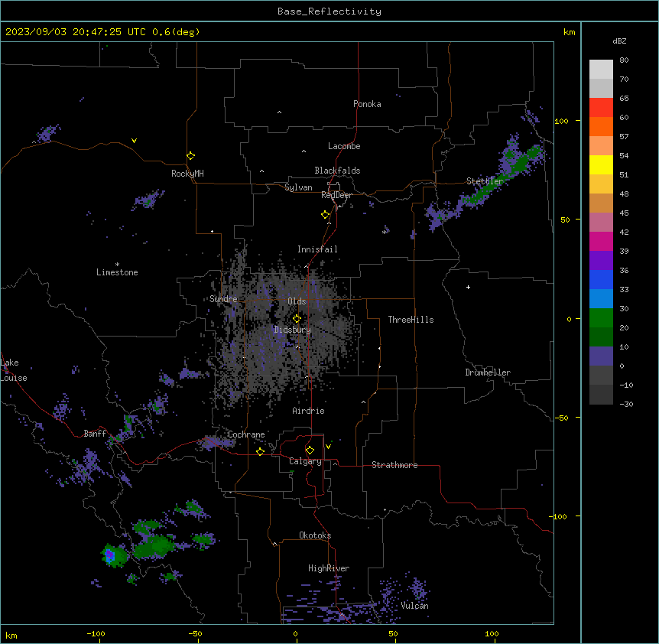659x644 pixels.
Task: Click the green 30 dBZ legend swatch
Action: point(601,318)
